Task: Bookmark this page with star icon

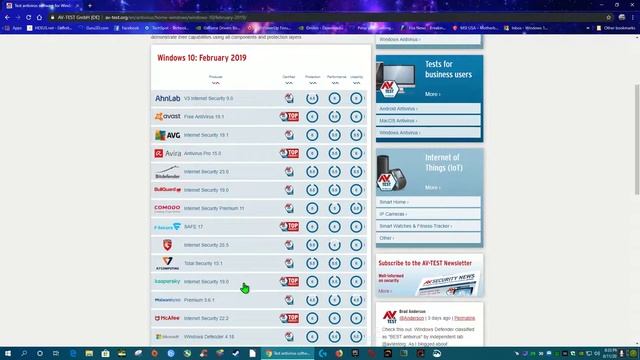Action: (609, 18)
